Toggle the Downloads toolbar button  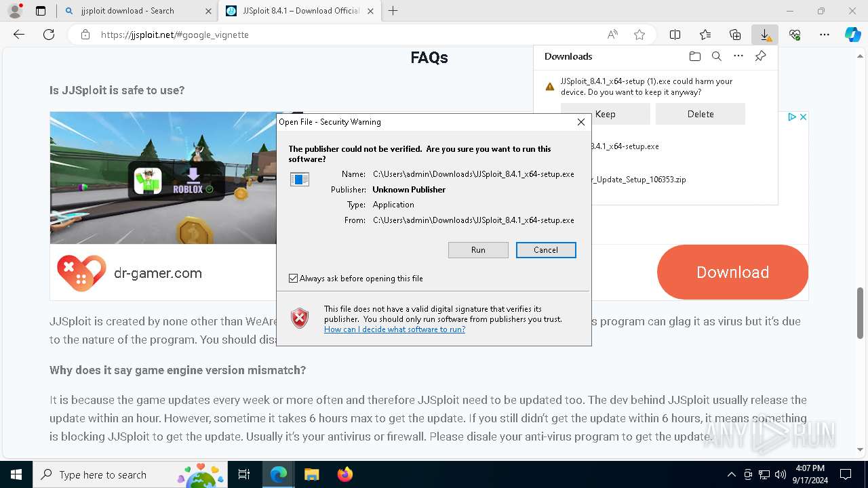coord(765,35)
